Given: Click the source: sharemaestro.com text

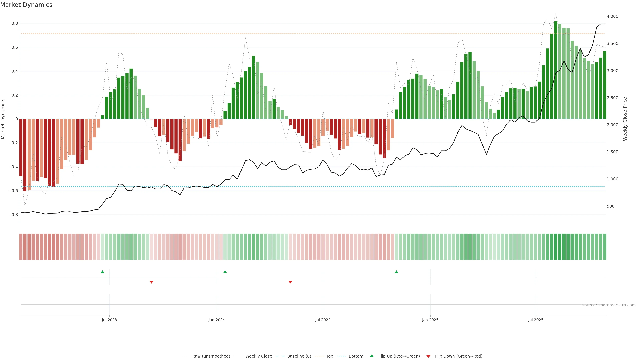Looking at the screenshot, I should [609, 305].
